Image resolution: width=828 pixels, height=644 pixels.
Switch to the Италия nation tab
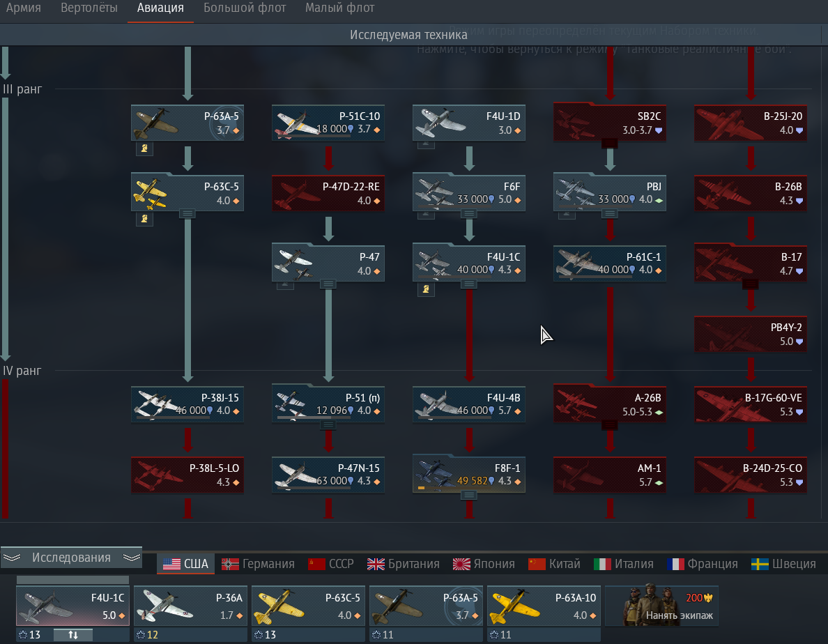(x=624, y=564)
